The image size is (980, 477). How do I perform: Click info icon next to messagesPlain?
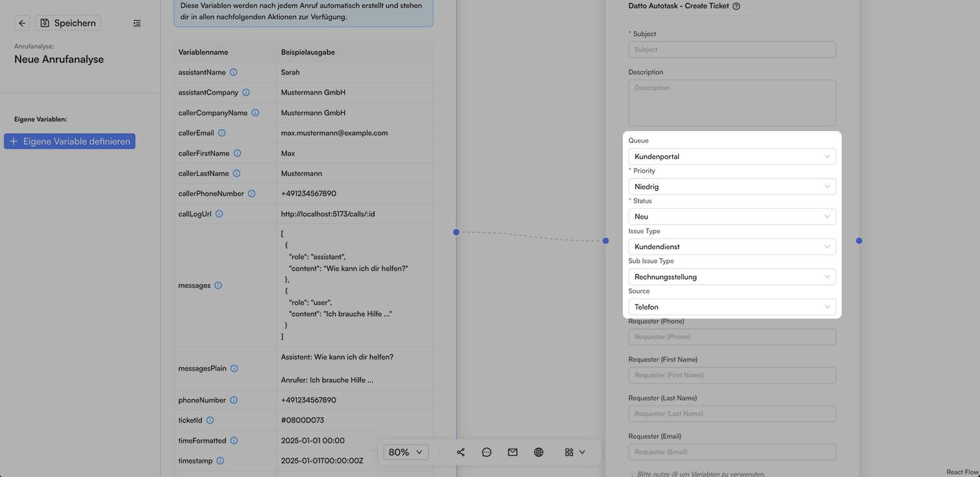click(234, 368)
